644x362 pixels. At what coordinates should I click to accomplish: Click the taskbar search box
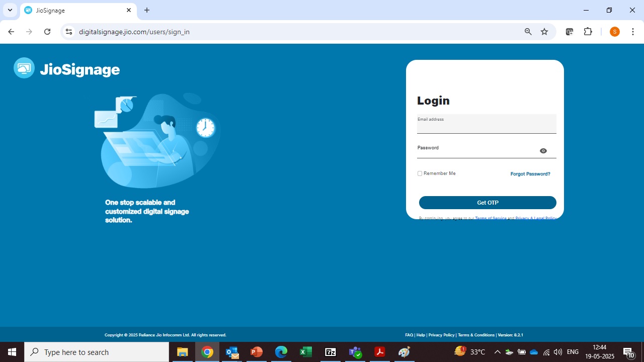coord(97,352)
